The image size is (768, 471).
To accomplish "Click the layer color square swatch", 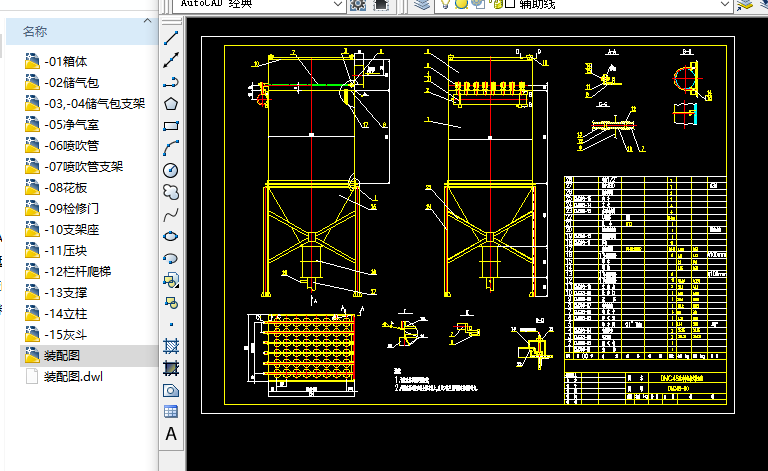I will (510, 5).
